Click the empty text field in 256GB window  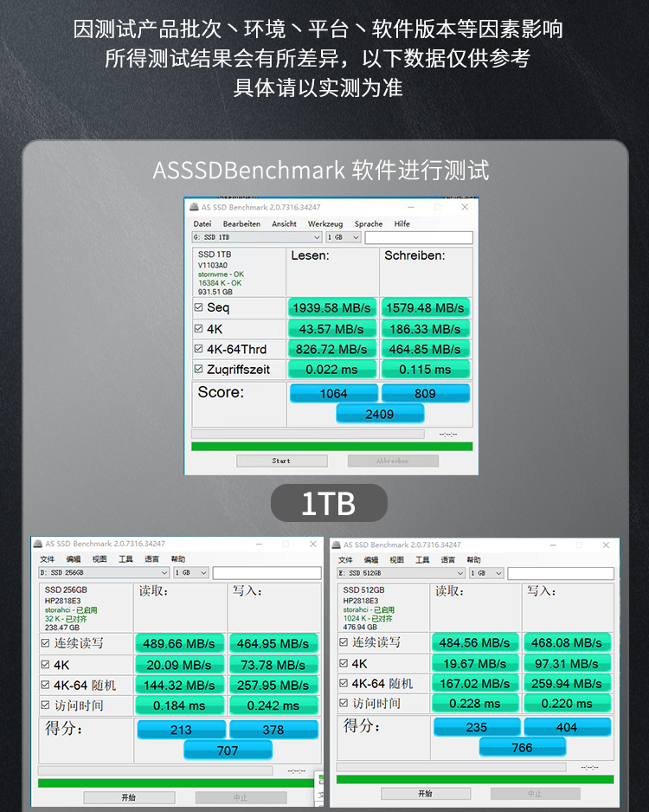(267, 573)
